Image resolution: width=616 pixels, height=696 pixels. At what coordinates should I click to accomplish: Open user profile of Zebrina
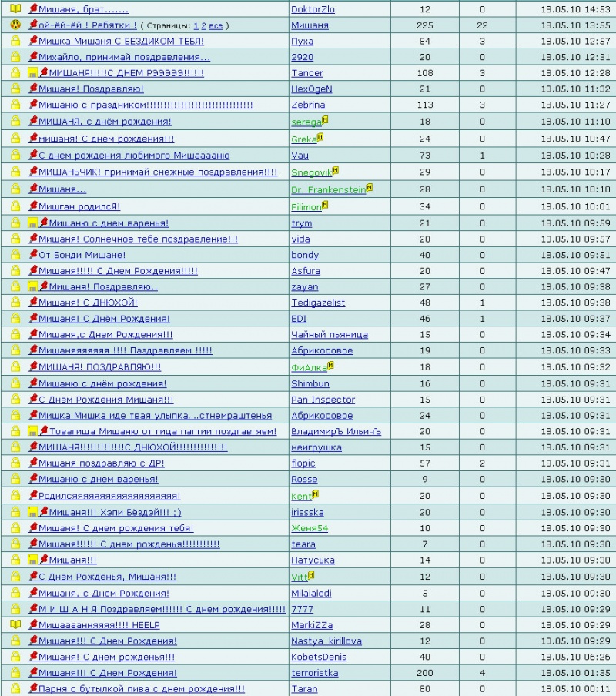click(308, 105)
